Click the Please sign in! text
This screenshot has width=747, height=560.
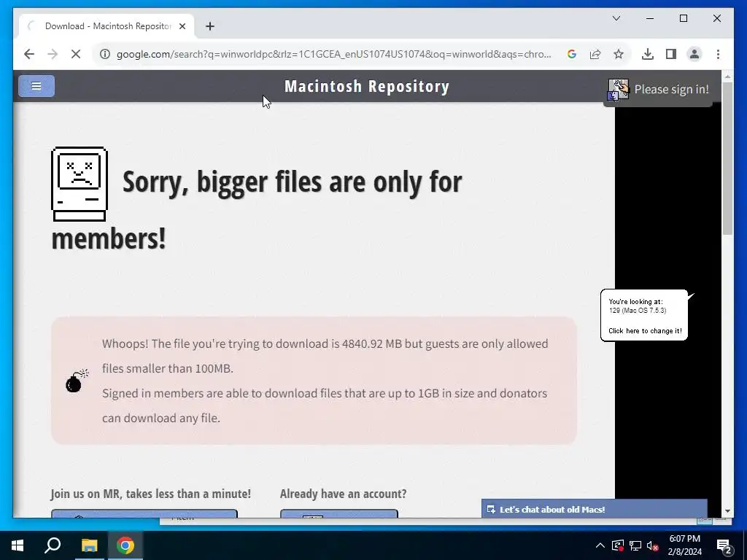[x=671, y=90]
